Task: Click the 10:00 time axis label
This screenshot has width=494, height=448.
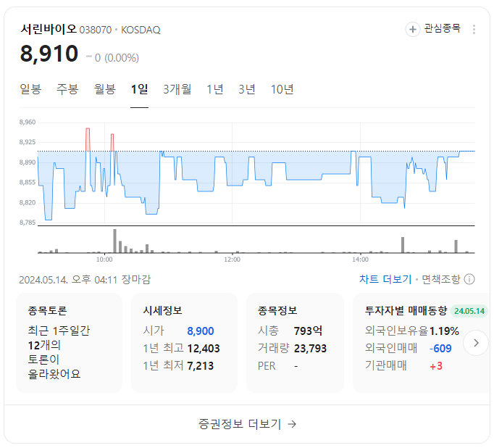Action: pyautogui.click(x=104, y=260)
